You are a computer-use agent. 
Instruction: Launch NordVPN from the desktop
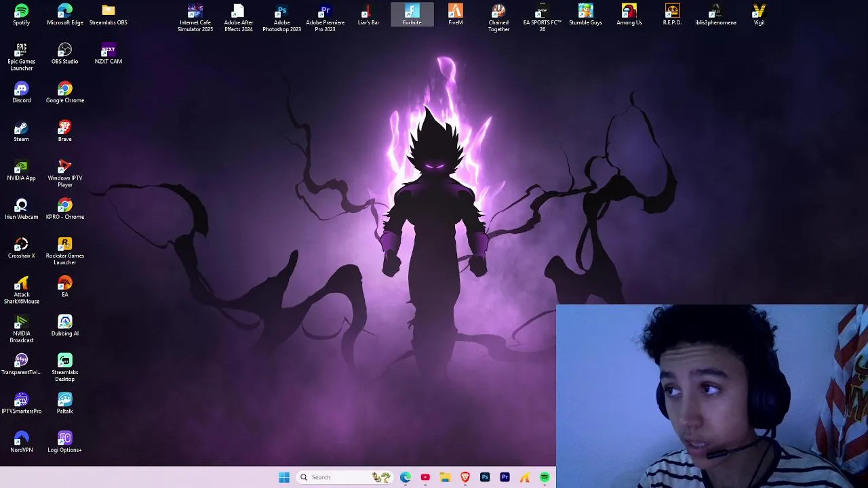coord(21,442)
